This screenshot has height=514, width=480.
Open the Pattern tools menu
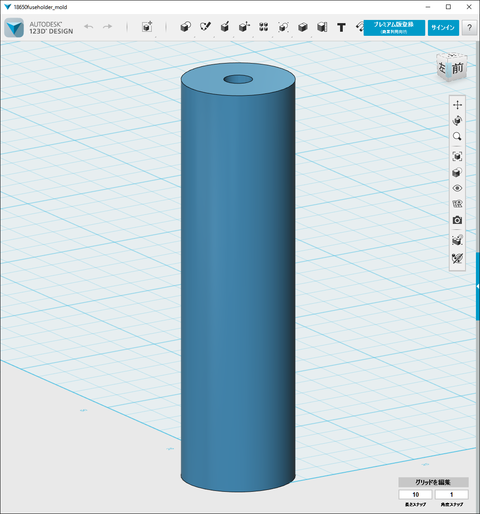pyautogui.click(x=263, y=27)
